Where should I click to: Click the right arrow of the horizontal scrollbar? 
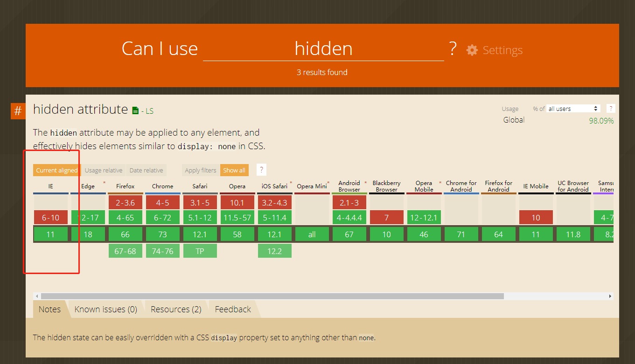coord(610,296)
